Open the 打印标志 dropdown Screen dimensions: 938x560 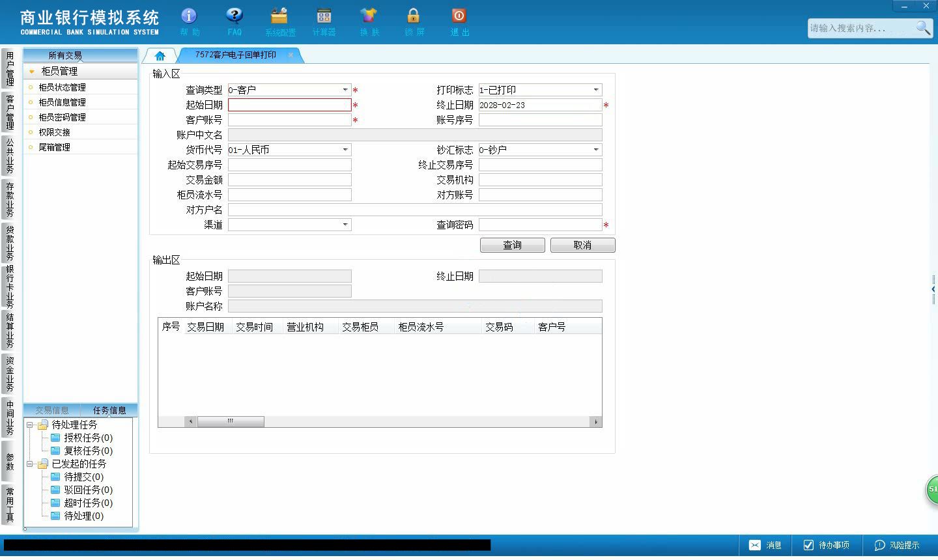596,90
